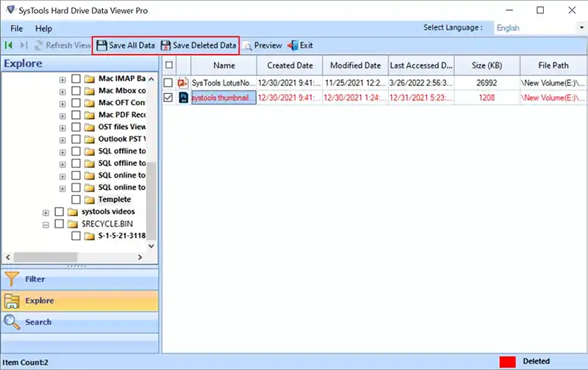The height and width of the screenshot is (370, 588).
Task: Select the file name SysTools LotusNo...
Action: 223,83
